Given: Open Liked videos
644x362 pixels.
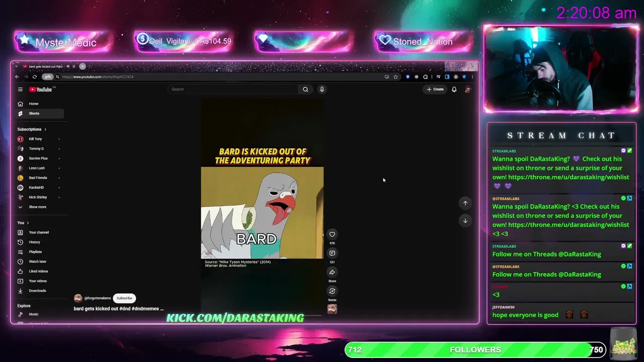Looking at the screenshot, I should (x=40, y=271).
